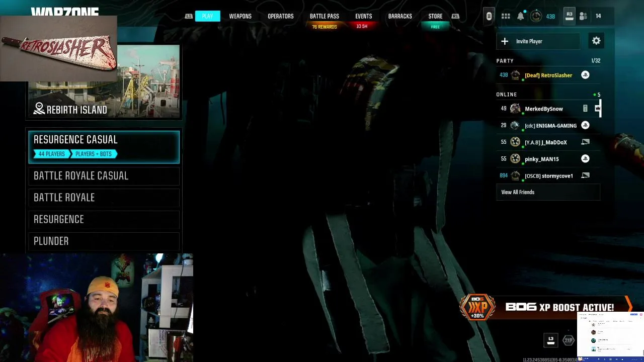Select friend stormycove1

548,175
